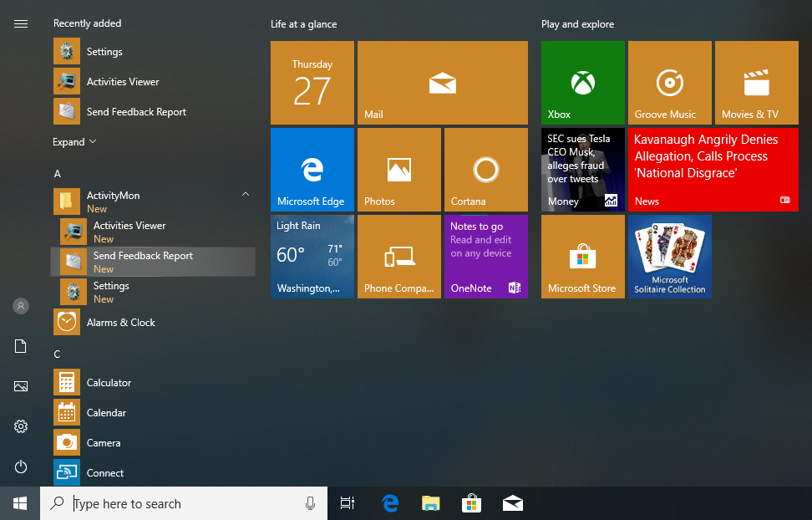The width and height of the screenshot is (812, 520).
Task: Open the News tile about Kavanaugh
Action: pos(713,170)
